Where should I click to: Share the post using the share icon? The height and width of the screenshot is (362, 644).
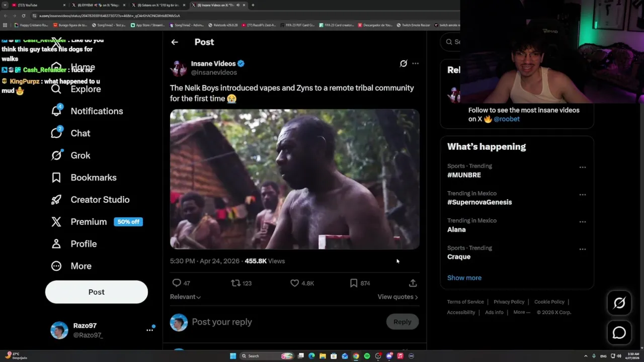click(413, 283)
